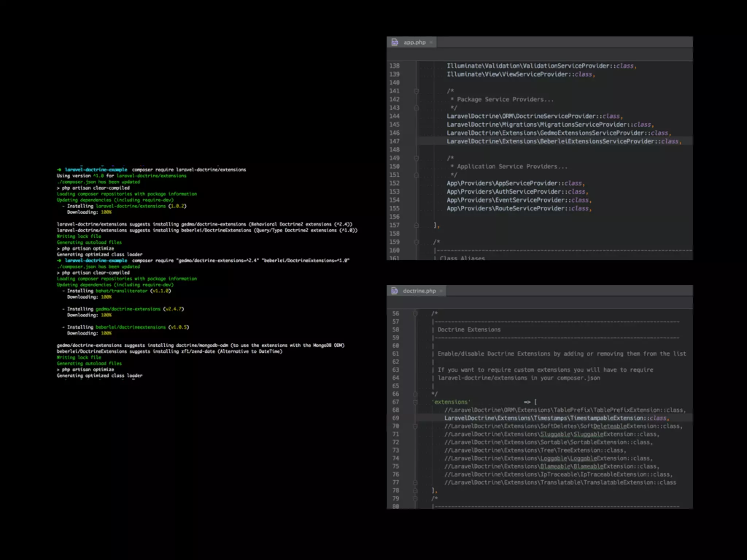
Task: Click fold end marker at line 157
Action: tap(416, 225)
